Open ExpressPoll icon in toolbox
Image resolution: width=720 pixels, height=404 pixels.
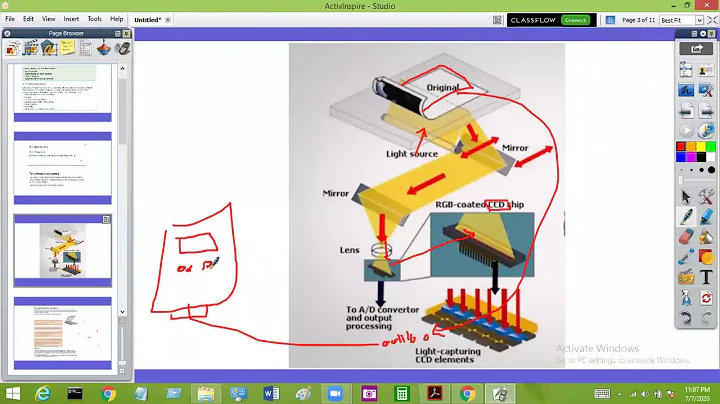(x=706, y=130)
